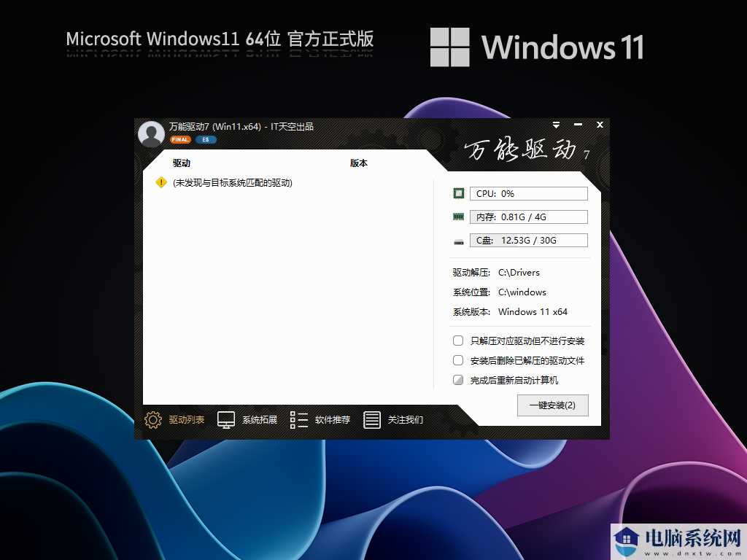Click the CPU chip icon

458,193
